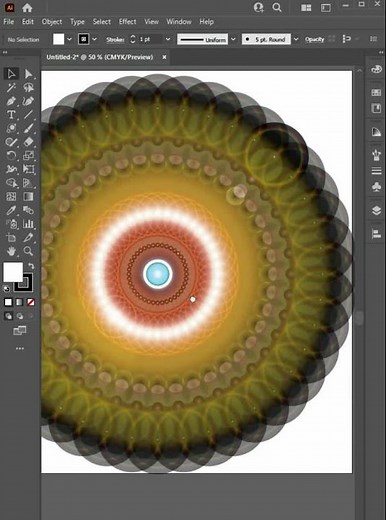386x520 pixels.
Task: Open the File menu
Action: pos(9,22)
